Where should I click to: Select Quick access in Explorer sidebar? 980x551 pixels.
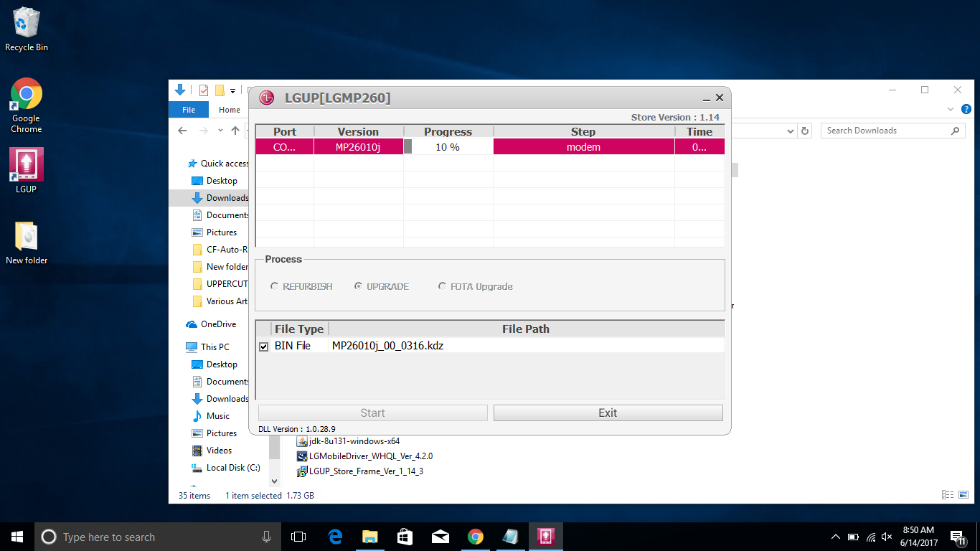pyautogui.click(x=225, y=164)
